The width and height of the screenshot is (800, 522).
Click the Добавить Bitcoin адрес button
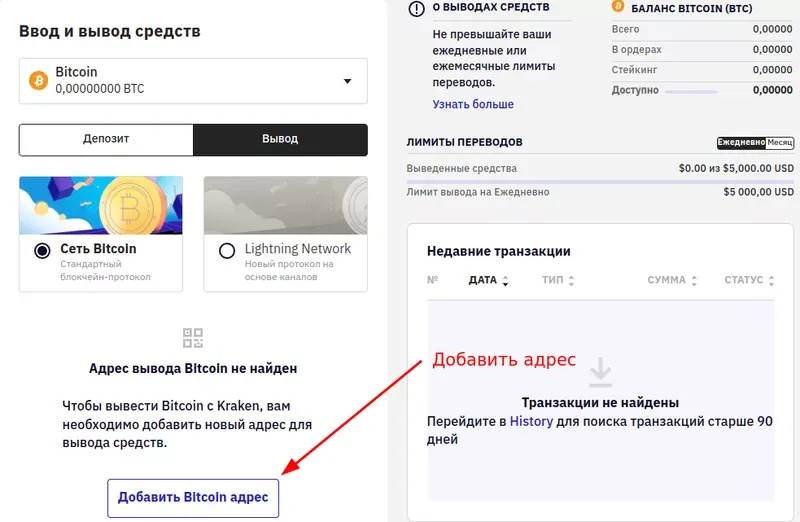click(193, 498)
